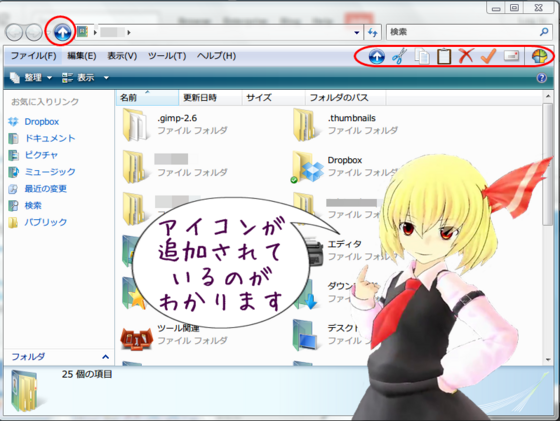
Task: Click the refresh arrows button beside address bar
Action: (373, 32)
